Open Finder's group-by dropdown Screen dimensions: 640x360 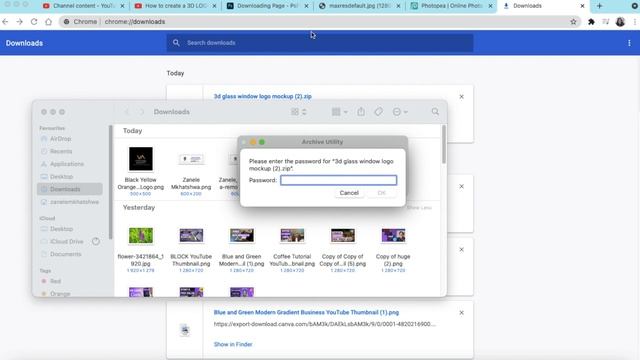(340, 112)
